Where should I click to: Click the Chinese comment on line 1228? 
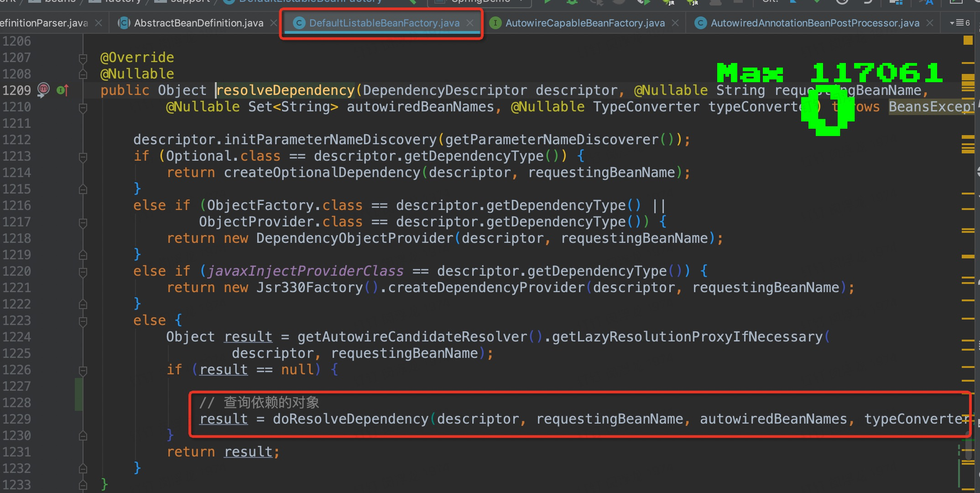[259, 403]
